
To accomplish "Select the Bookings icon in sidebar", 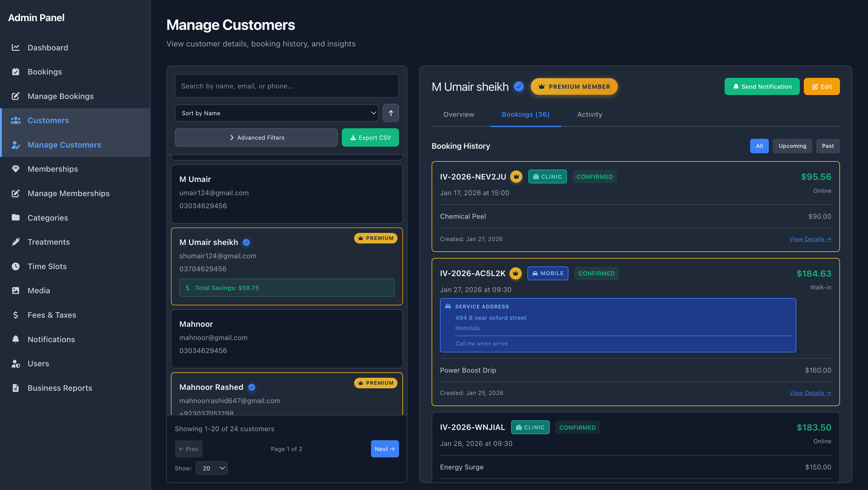I will point(16,72).
